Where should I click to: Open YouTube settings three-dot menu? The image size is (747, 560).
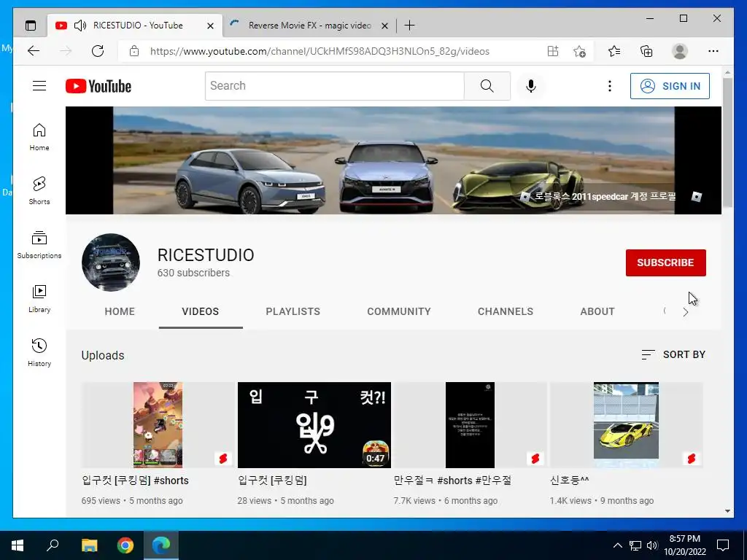point(609,86)
